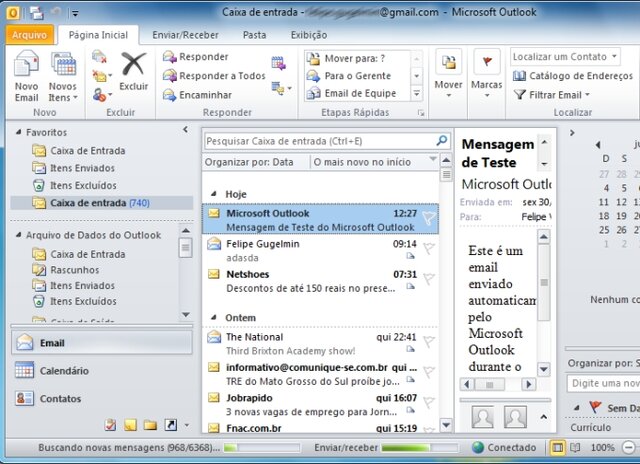Click Organizar por: Data header
Viewport: 640px width, 464px height.
point(249,162)
